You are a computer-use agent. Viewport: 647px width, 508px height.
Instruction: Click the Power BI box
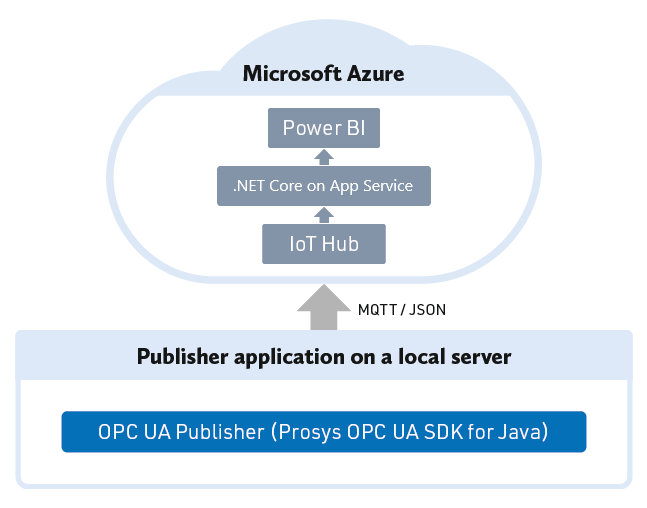(x=324, y=128)
